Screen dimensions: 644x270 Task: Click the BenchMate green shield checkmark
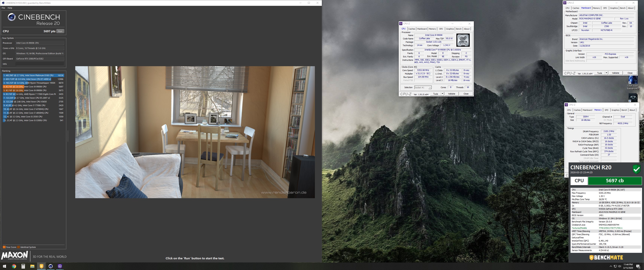[637, 169]
